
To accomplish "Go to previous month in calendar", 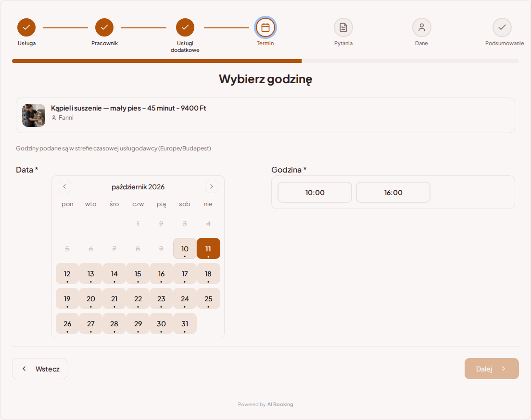I will coord(64,186).
